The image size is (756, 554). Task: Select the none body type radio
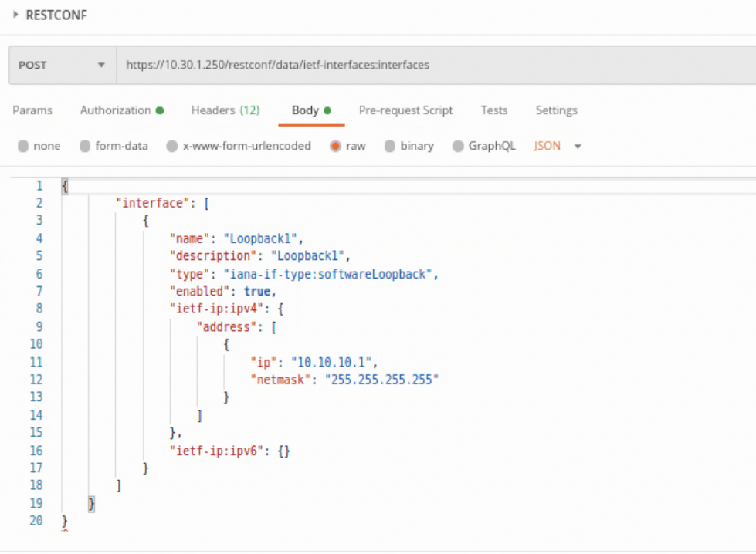[x=23, y=146]
